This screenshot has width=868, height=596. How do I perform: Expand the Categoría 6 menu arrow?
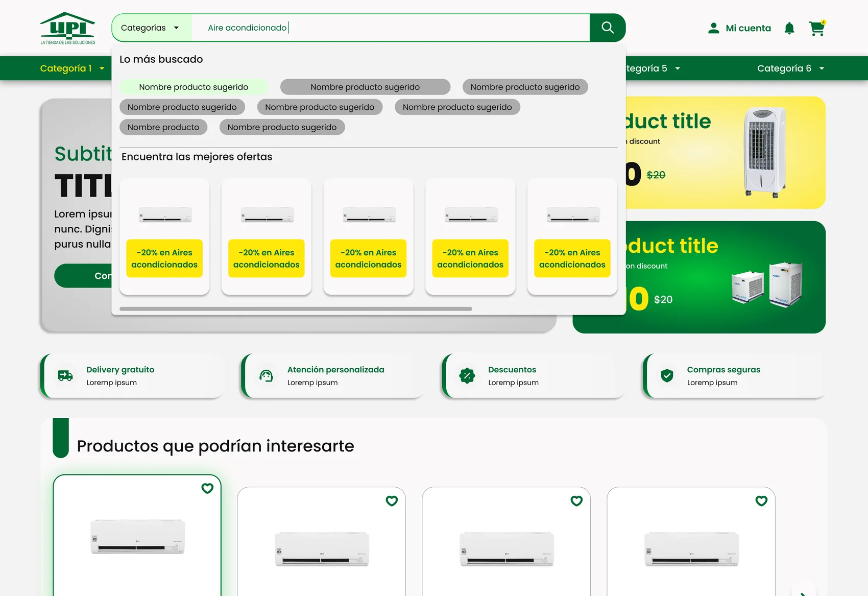pos(822,68)
